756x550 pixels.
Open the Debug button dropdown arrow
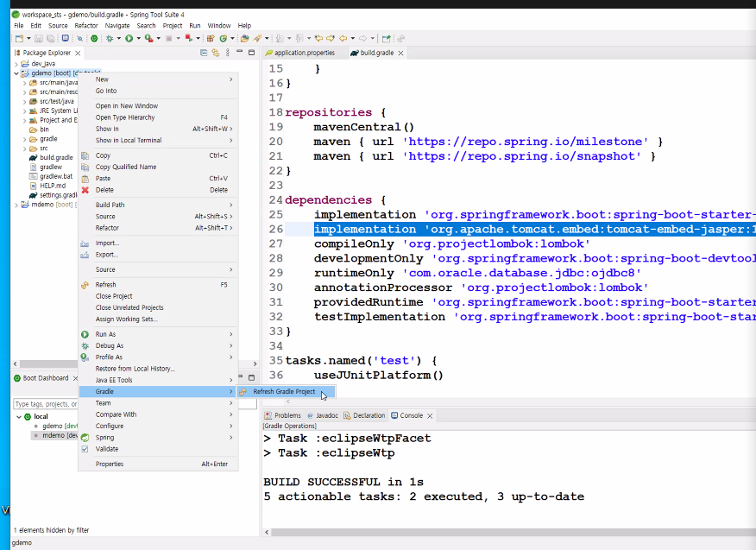[x=119, y=39]
